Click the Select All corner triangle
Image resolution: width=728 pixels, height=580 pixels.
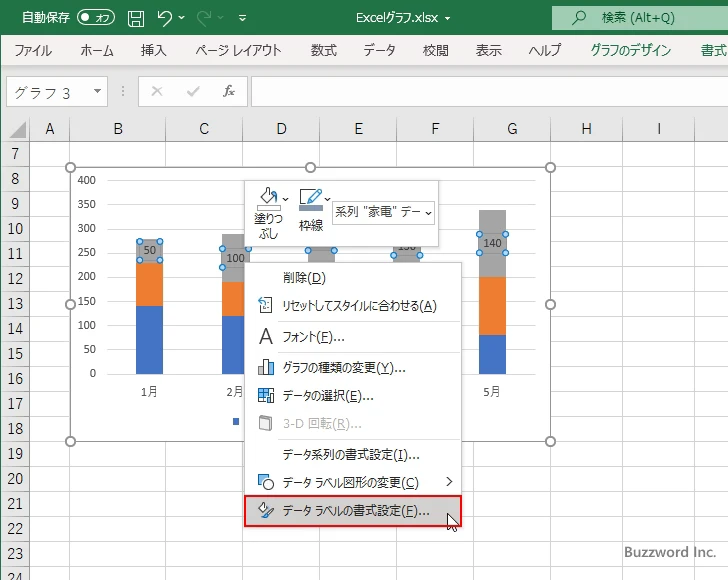tap(17, 130)
